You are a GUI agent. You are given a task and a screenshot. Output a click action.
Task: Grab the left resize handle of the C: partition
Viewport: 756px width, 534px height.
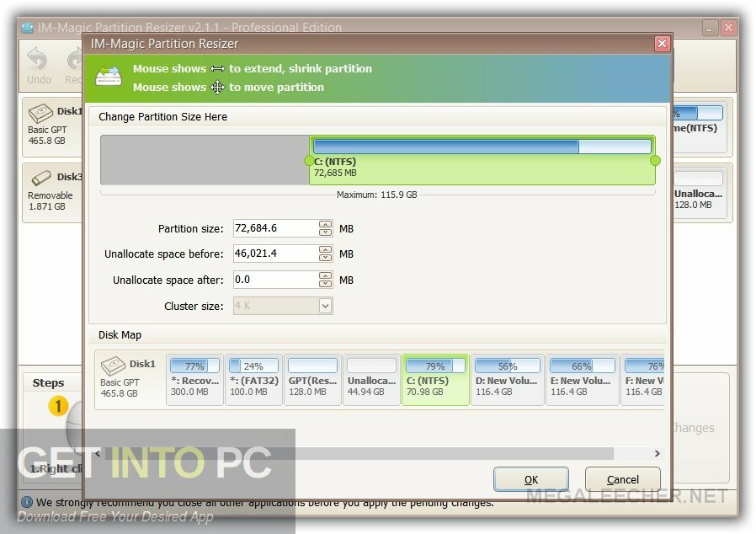pyautogui.click(x=309, y=160)
